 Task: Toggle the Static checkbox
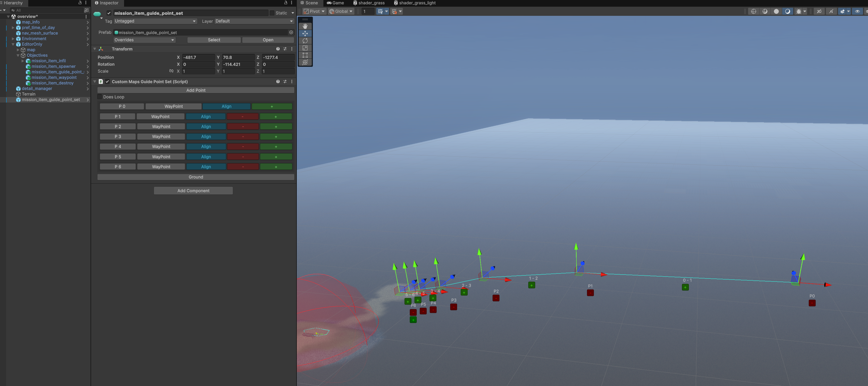pos(272,13)
